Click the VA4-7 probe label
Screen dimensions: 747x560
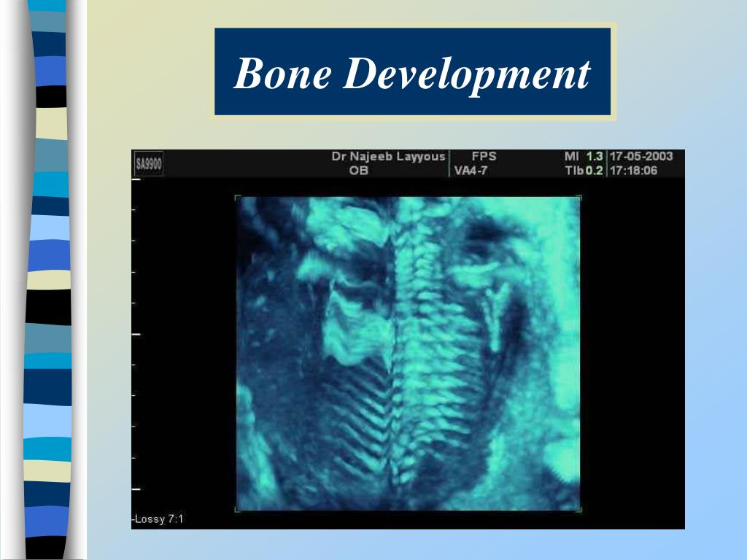[471, 171]
